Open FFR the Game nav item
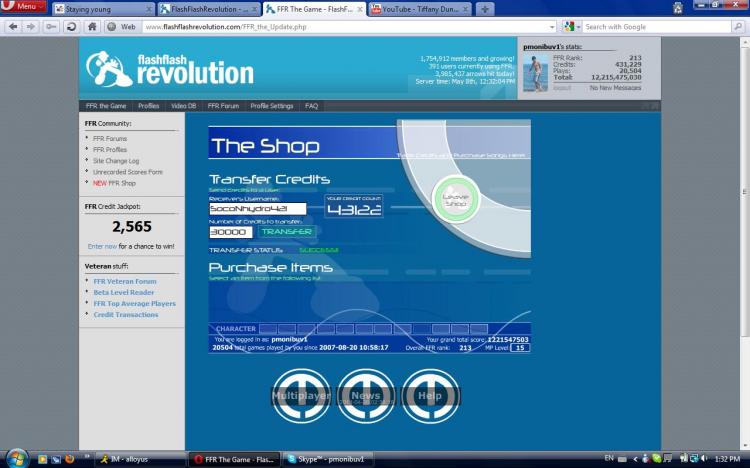The image size is (750, 468). [x=106, y=106]
